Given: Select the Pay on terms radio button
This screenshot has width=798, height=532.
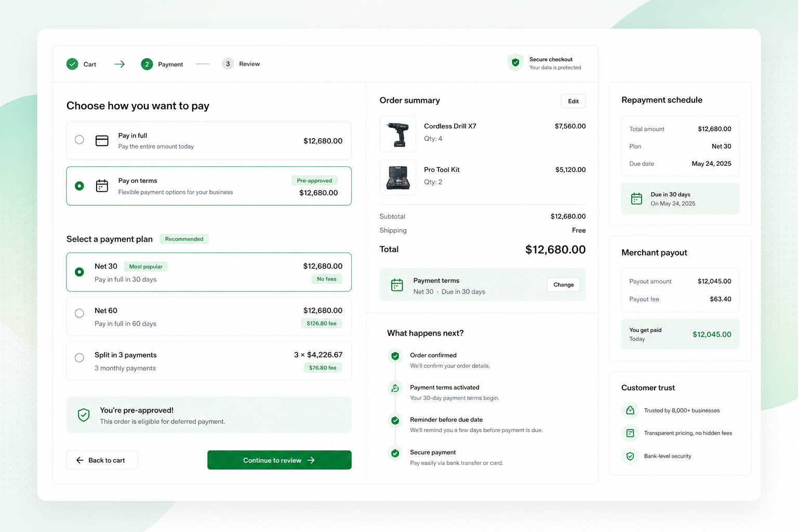Looking at the screenshot, I should (79, 185).
